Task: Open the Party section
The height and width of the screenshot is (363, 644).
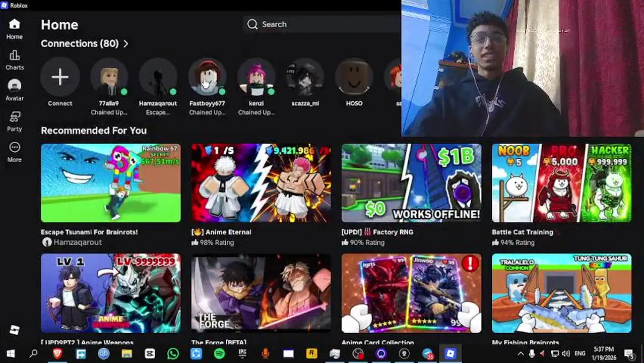Action: [x=14, y=122]
